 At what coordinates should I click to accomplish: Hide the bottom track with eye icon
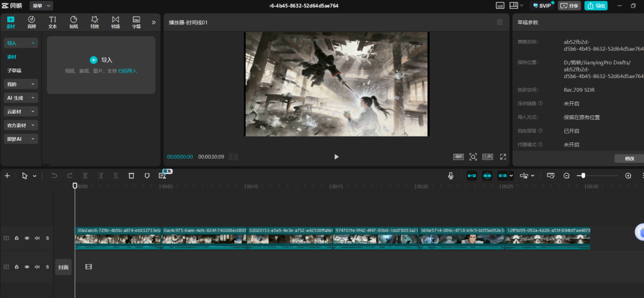pyautogui.click(x=27, y=267)
